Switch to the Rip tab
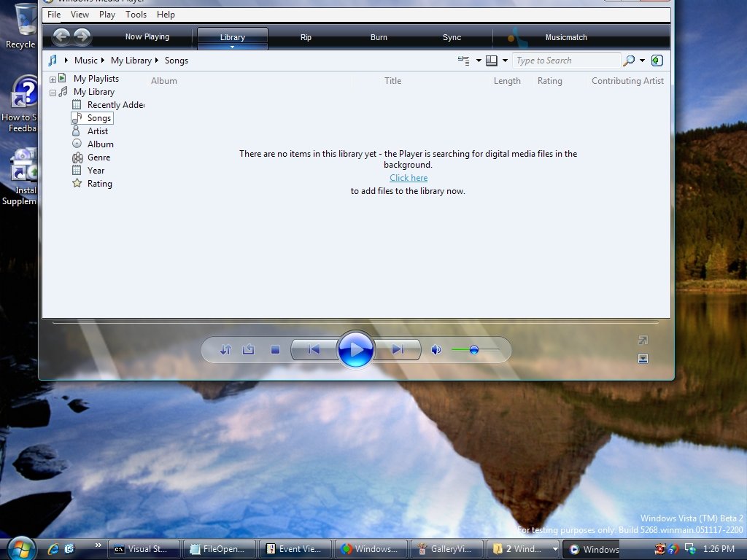Screen dimensions: 747x560 click(306, 37)
